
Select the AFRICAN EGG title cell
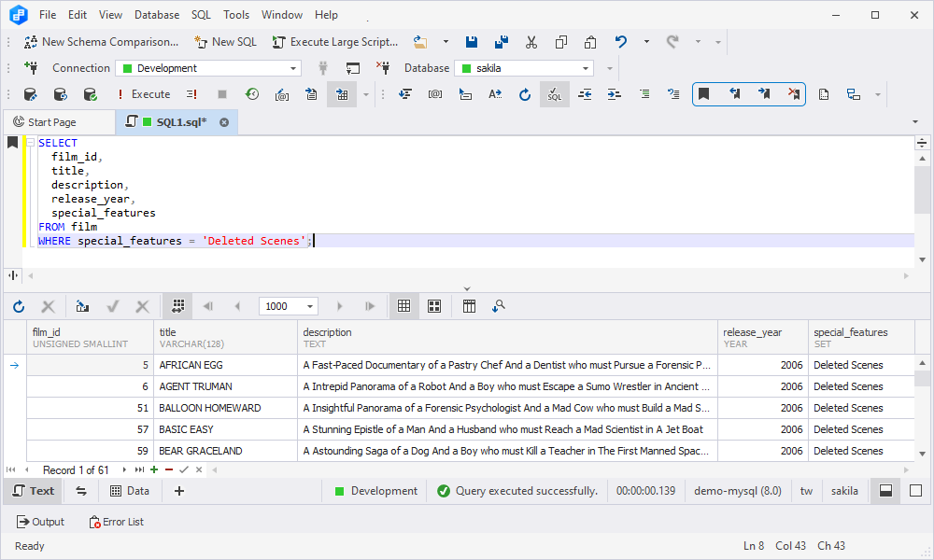point(225,365)
